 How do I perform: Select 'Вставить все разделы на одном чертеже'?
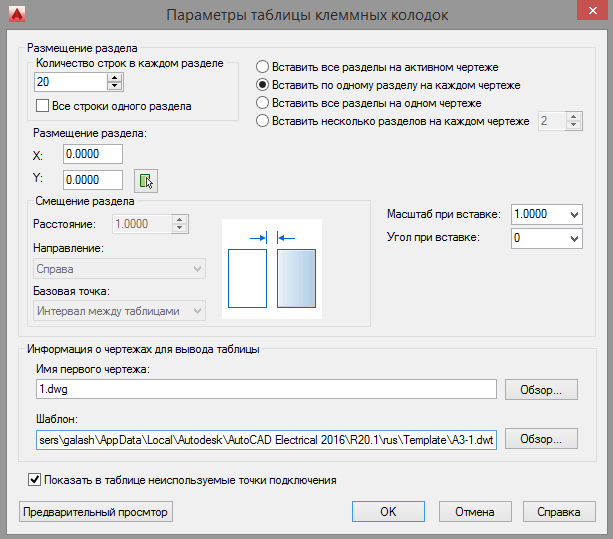tap(262, 103)
